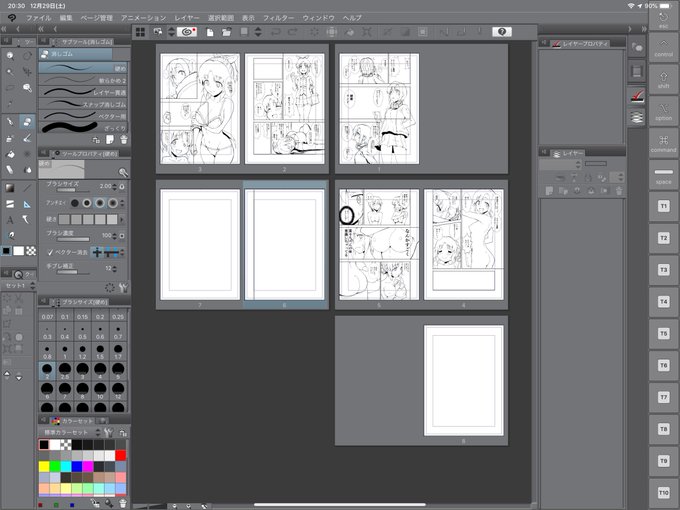This screenshot has height=510, width=680.
Task: Select the 軟らかめ２ eraser sub tool
Action: click(83, 80)
